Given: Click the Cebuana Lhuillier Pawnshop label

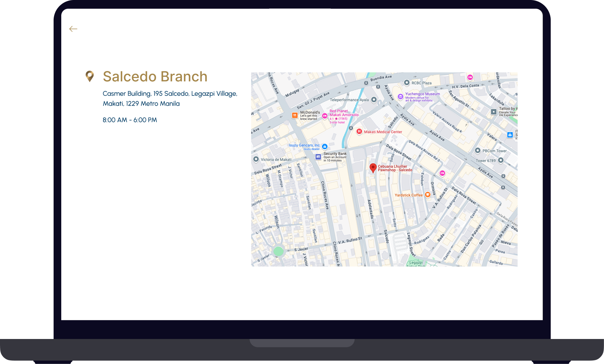Looking at the screenshot, I should pos(395,168).
